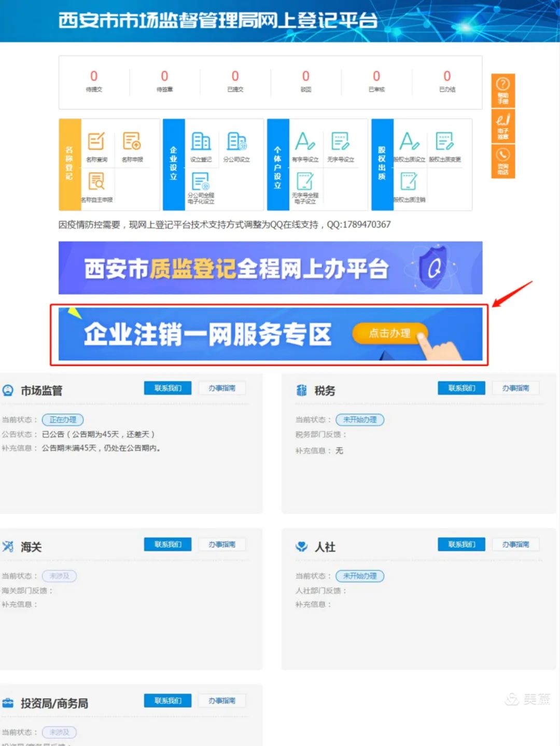560x746 pixels.
Task: Open the 帮助手册 help manual side button
Action: coord(503,90)
